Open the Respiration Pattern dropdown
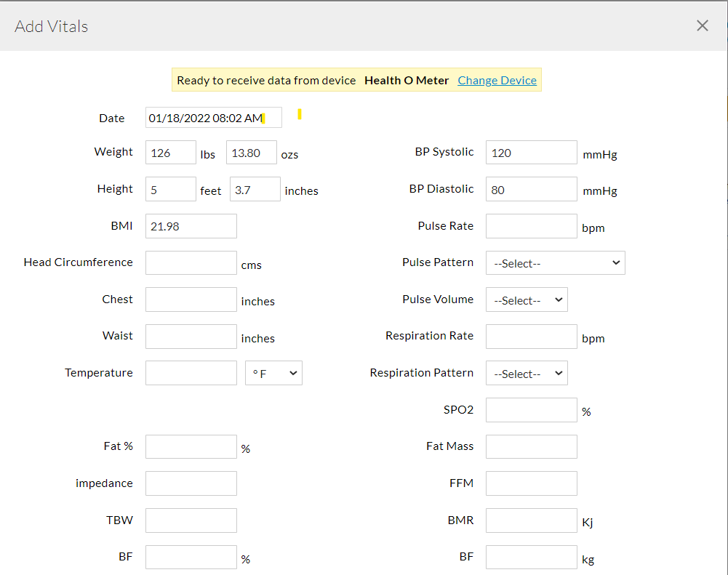The height and width of the screenshot is (575, 728). (526, 374)
